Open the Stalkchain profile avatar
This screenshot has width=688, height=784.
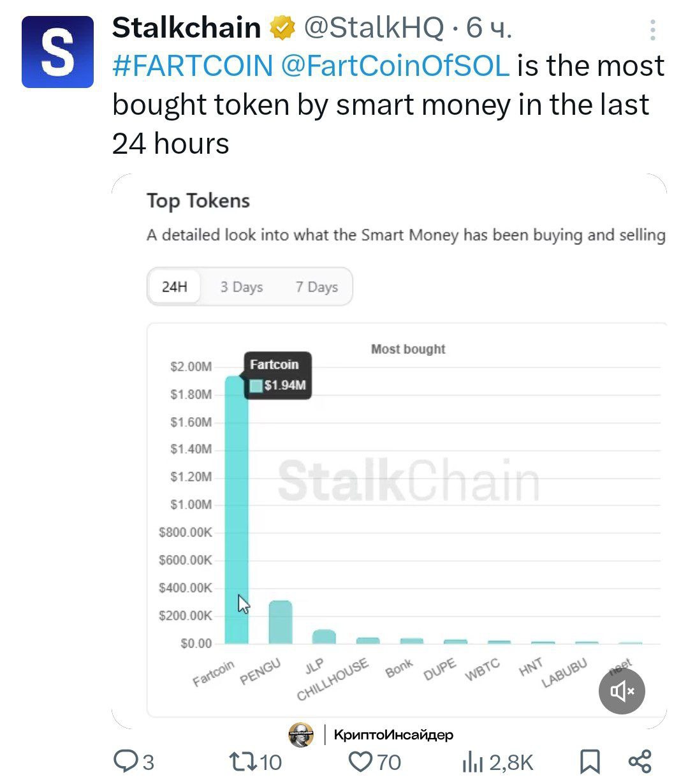tap(57, 52)
